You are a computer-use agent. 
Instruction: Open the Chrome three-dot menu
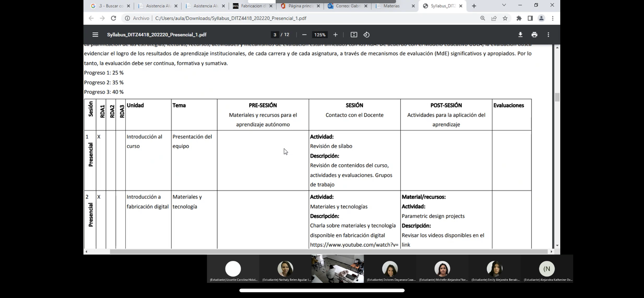[553, 18]
